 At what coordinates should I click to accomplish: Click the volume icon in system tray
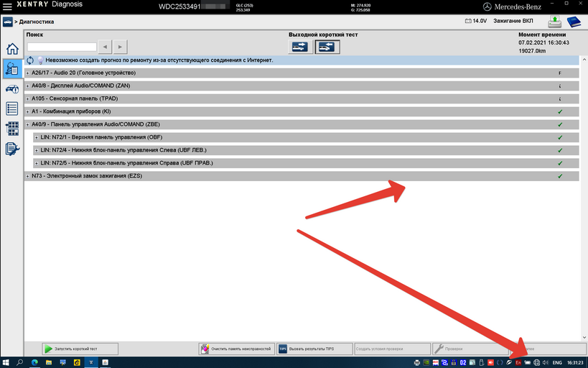[x=546, y=362]
